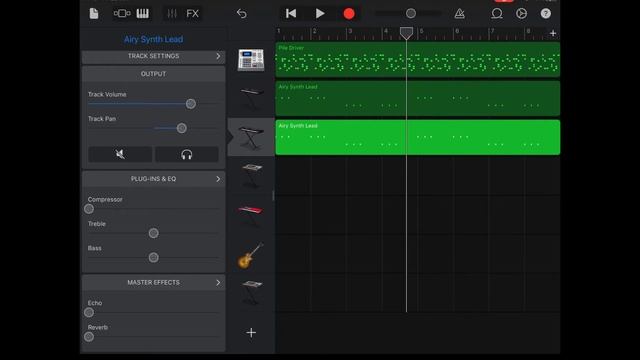Add a new track with plus
640x360 pixels.
point(251,333)
